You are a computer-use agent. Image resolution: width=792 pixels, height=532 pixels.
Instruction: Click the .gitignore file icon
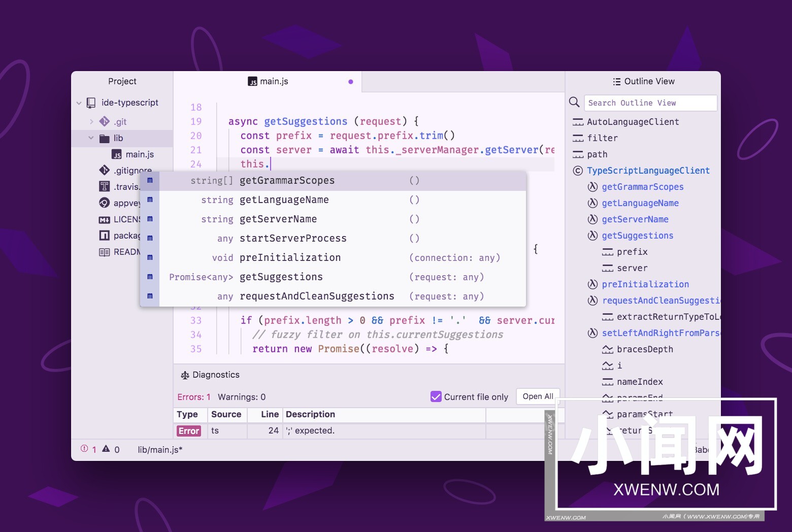tap(105, 170)
